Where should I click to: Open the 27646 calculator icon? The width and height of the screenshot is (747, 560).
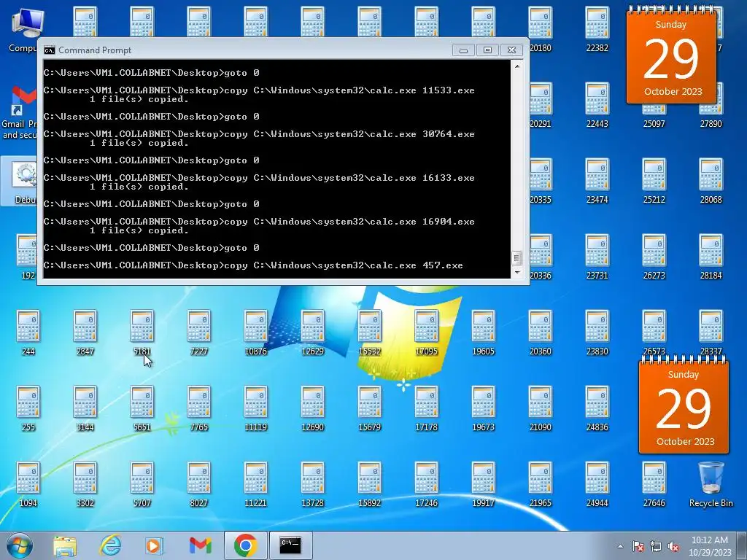pos(654,484)
